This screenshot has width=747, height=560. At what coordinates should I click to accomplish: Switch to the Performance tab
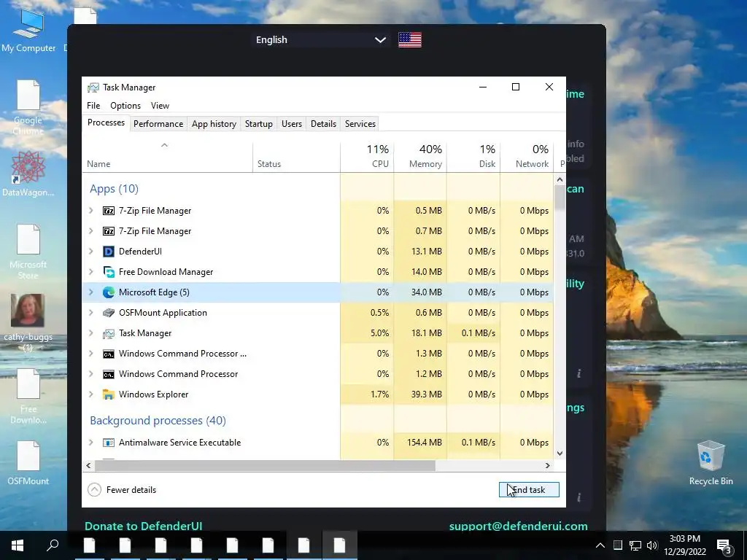tap(158, 124)
